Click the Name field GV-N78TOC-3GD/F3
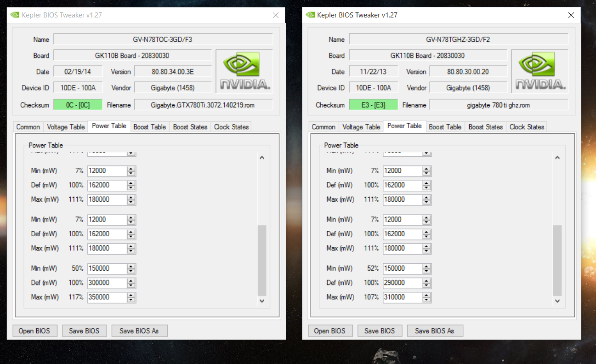The image size is (596, 364). point(163,40)
